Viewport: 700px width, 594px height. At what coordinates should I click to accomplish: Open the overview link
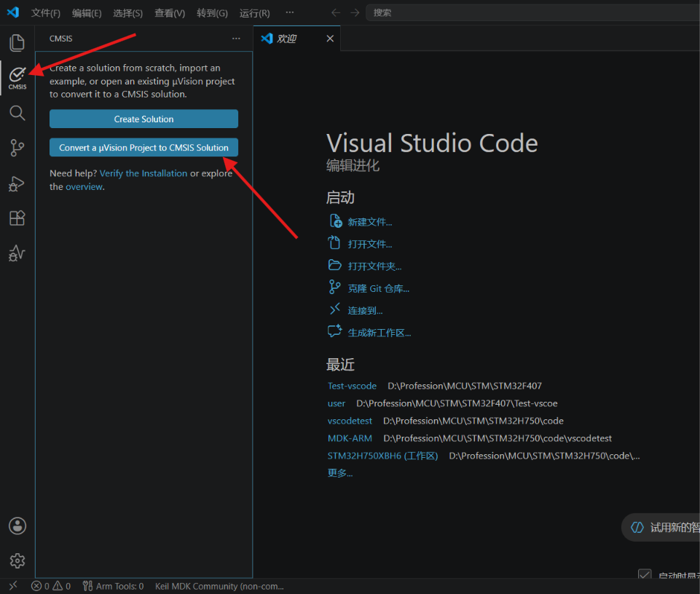point(84,186)
